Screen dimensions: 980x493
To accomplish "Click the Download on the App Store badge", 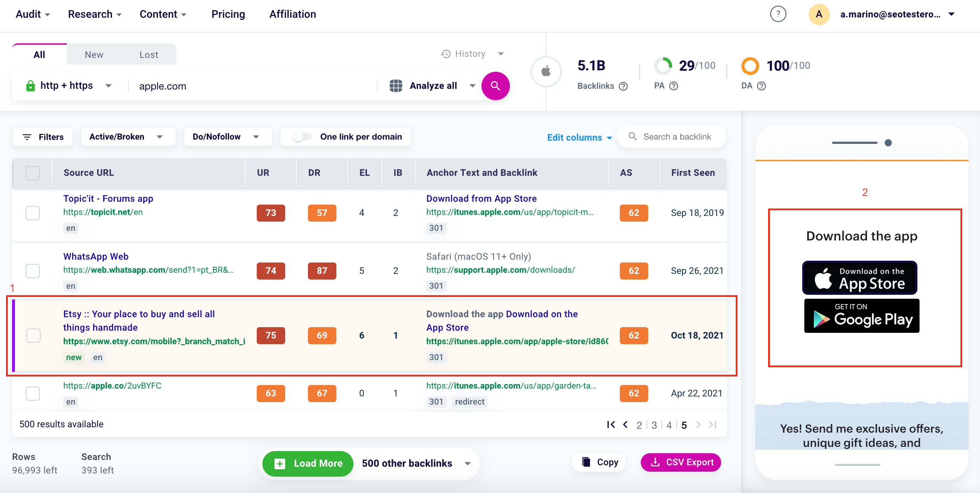I will 859,278.
